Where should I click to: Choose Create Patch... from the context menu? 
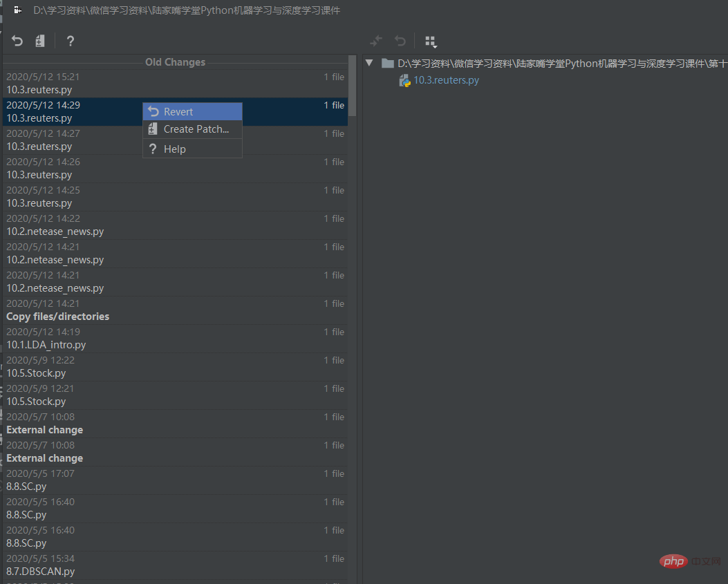click(192, 129)
